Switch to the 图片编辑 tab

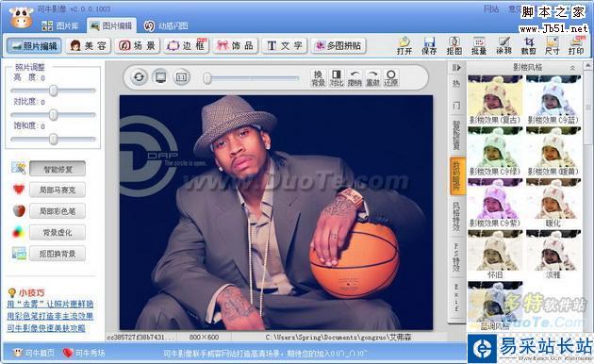[111, 25]
